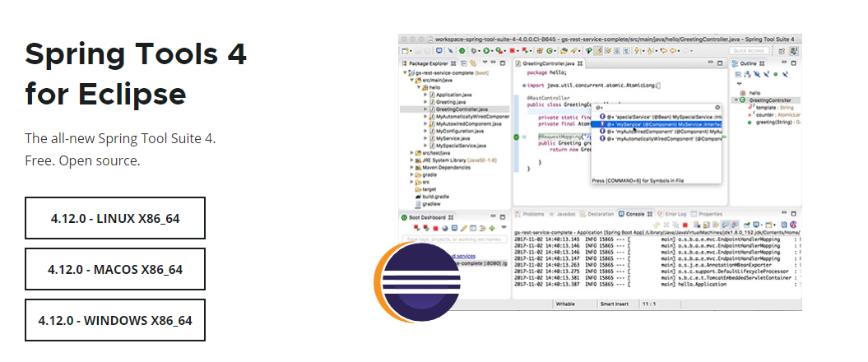The image size is (868, 362).
Task: Open the Boot Dashboard view menu triangle
Action: [x=504, y=227]
